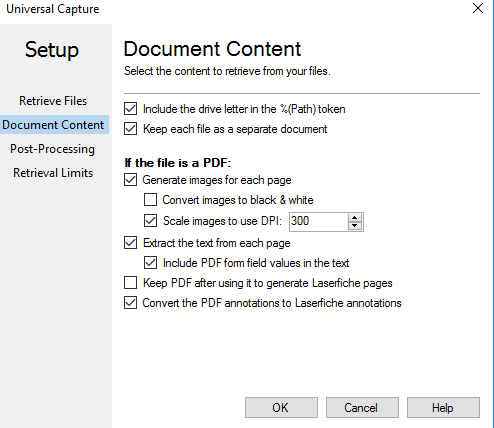
Task: Switch to the Post-Processing page
Action: coord(53,149)
